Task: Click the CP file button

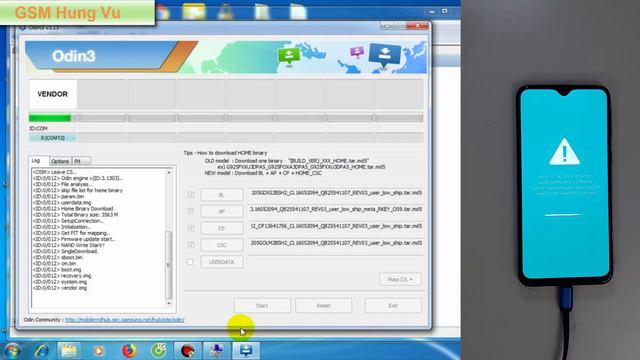Action: click(x=222, y=228)
